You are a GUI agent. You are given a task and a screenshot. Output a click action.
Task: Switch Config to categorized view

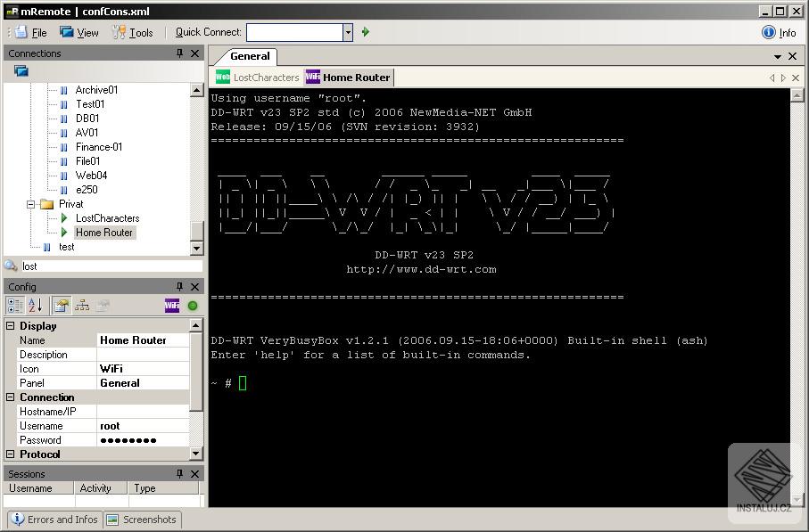(x=15, y=306)
